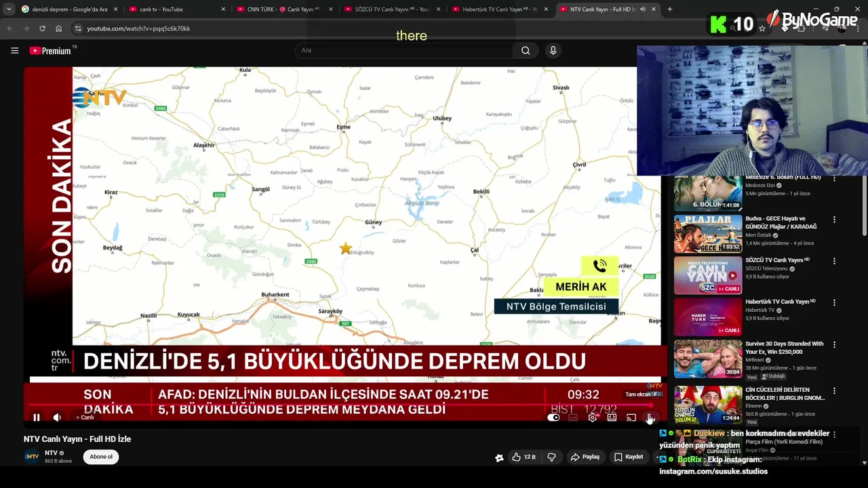Viewport: 868px width, 488px height.
Task: Close the CNN TÜRK tab
Action: coord(331,9)
